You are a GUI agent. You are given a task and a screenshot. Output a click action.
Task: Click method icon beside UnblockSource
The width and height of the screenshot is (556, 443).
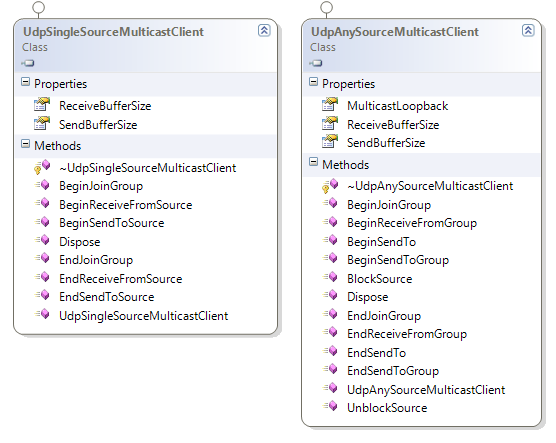pos(330,406)
